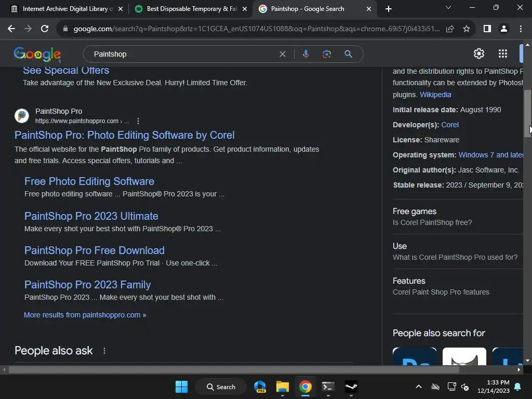The image size is (532, 399).
Task: Click the scroll right arrow
Action: tap(519, 370)
